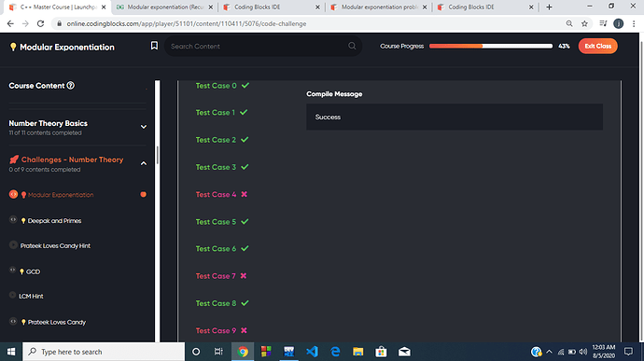Click the Chrome profile avatar icon
This screenshot has width=644, height=361.
click(618, 23)
